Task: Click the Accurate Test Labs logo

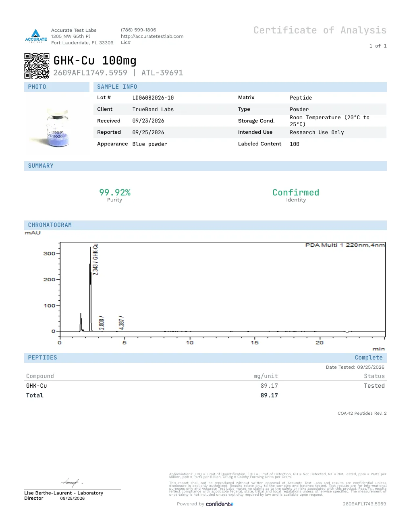Action: (x=36, y=36)
